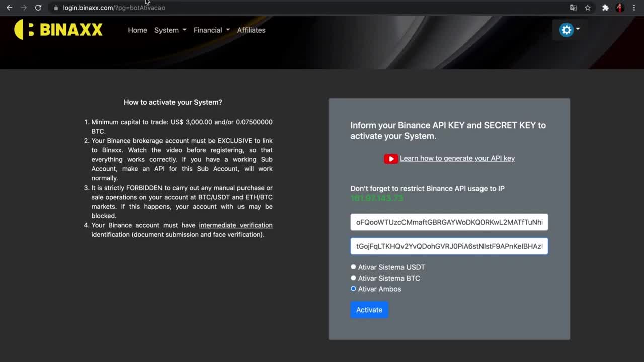Click the browser back arrow

point(9,8)
